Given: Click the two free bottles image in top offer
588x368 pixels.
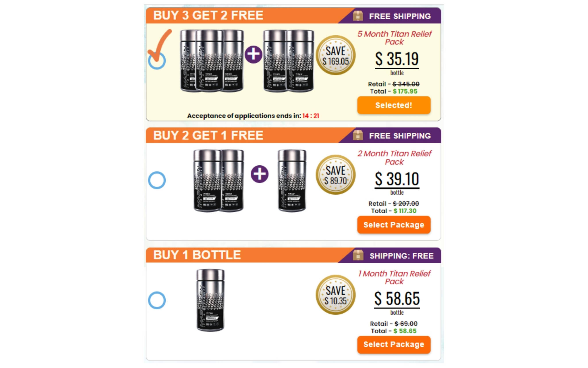Looking at the screenshot, I should (289, 61).
